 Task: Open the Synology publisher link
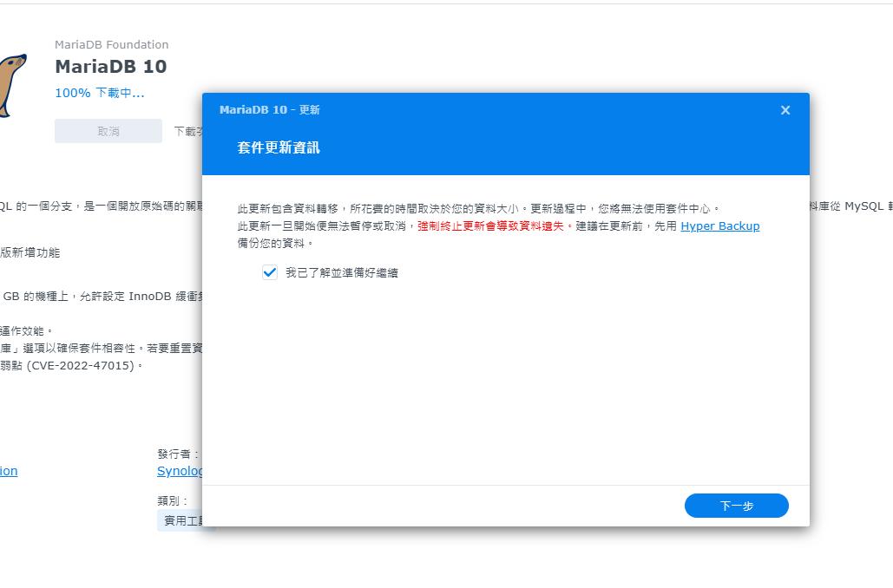pos(180,471)
